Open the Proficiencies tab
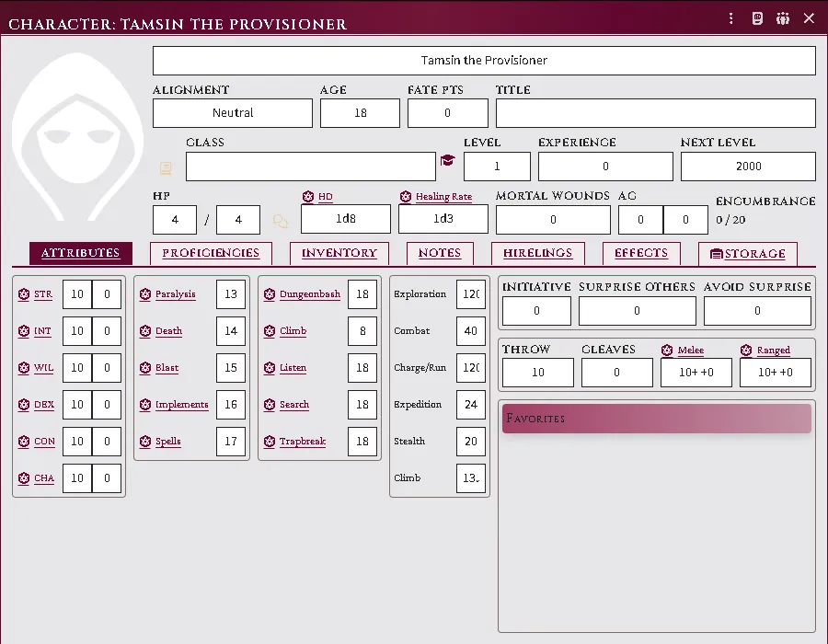This screenshot has height=644, width=828. coord(211,253)
